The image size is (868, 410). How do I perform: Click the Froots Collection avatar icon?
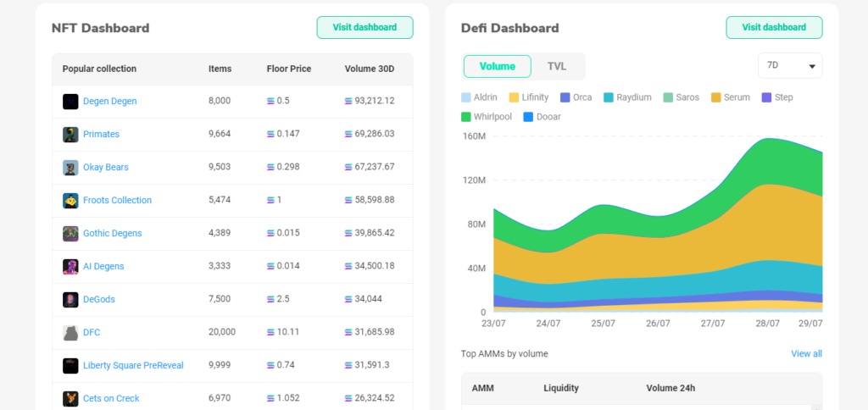point(70,201)
